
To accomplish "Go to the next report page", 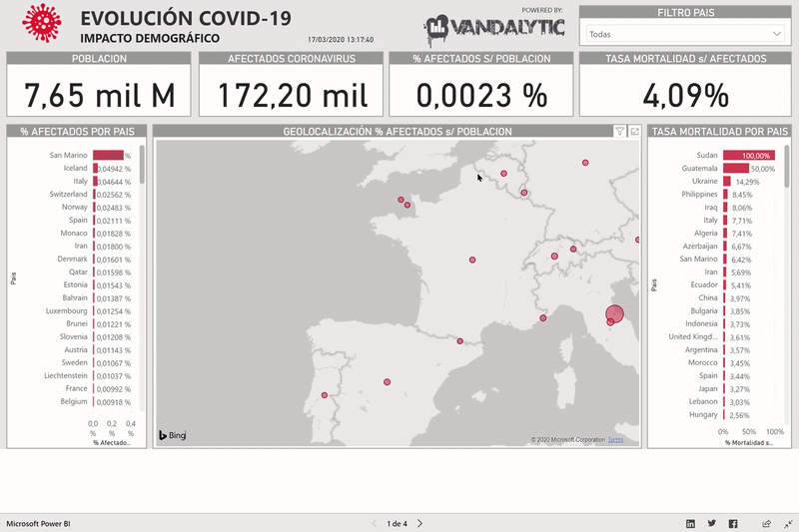I will click(x=420, y=523).
